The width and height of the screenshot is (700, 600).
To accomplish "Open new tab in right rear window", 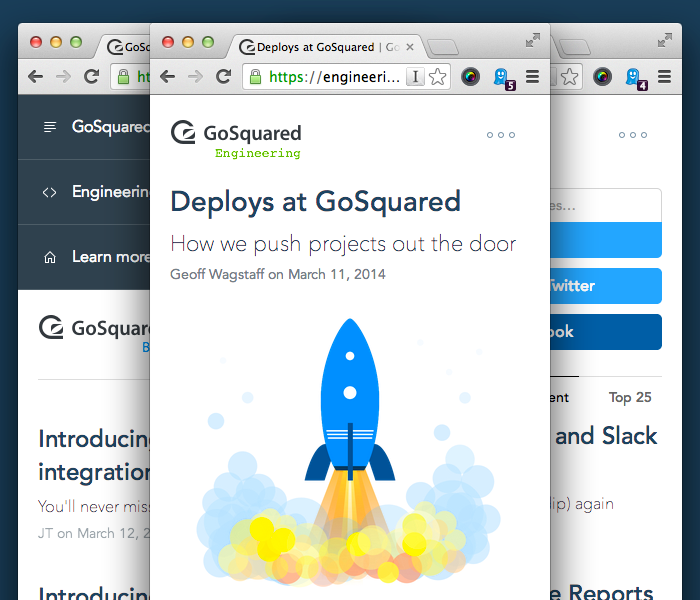I will pyautogui.click(x=575, y=47).
